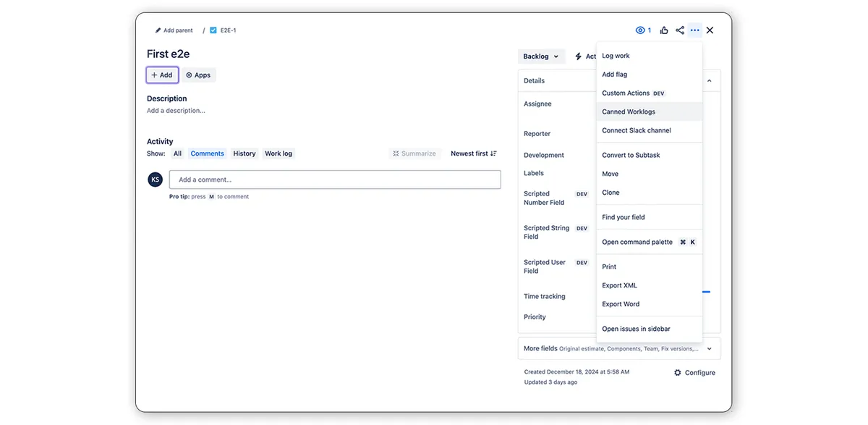Viewport: 868px width, 425px height.
Task: Expand the More fields section
Action: click(x=619, y=348)
